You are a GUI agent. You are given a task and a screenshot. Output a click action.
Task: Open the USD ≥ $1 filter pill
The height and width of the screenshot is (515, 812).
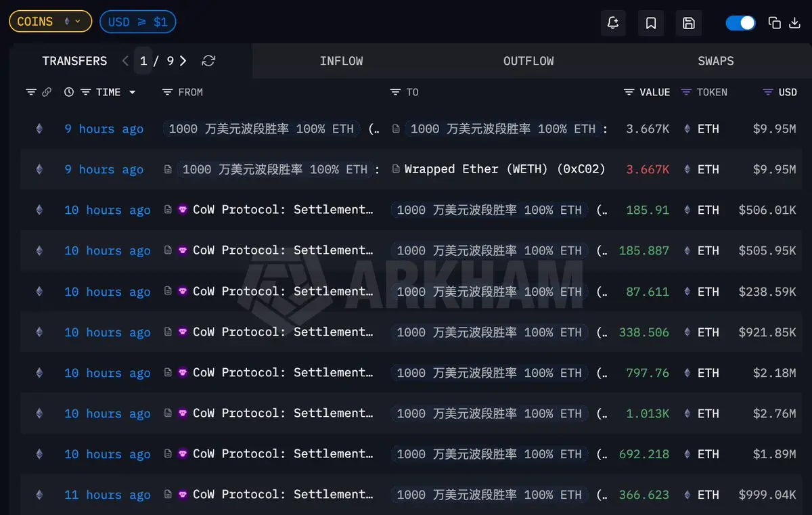[138, 22]
